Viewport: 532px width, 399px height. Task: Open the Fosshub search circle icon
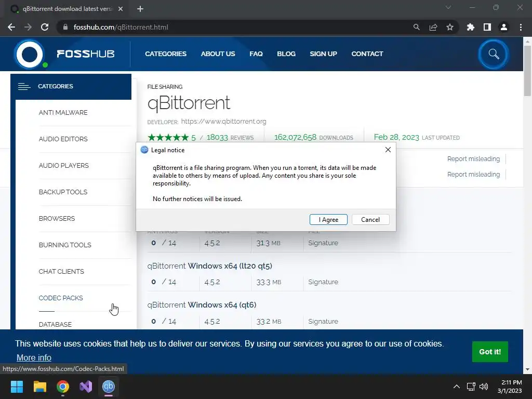494,54
